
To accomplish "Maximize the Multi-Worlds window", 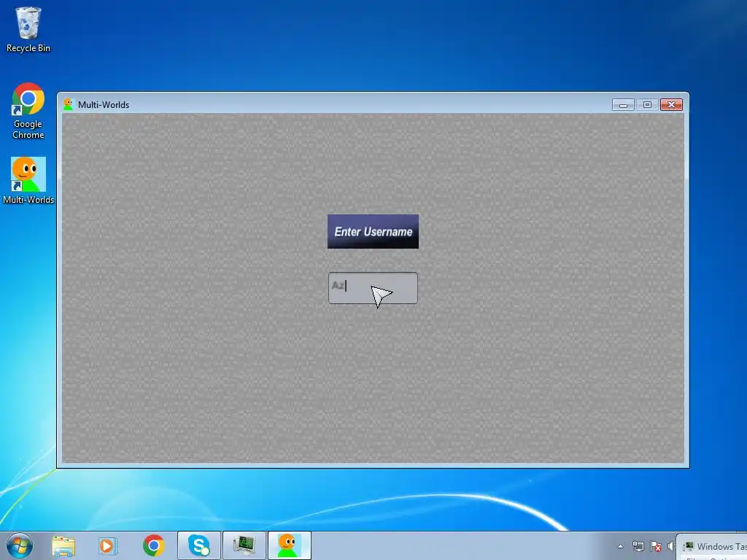I will pos(647,105).
